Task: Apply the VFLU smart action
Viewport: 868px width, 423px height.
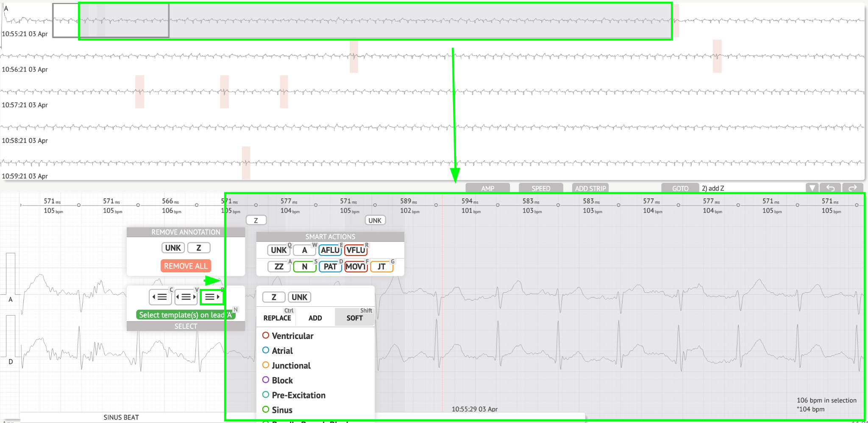Action: pos(356,250)
